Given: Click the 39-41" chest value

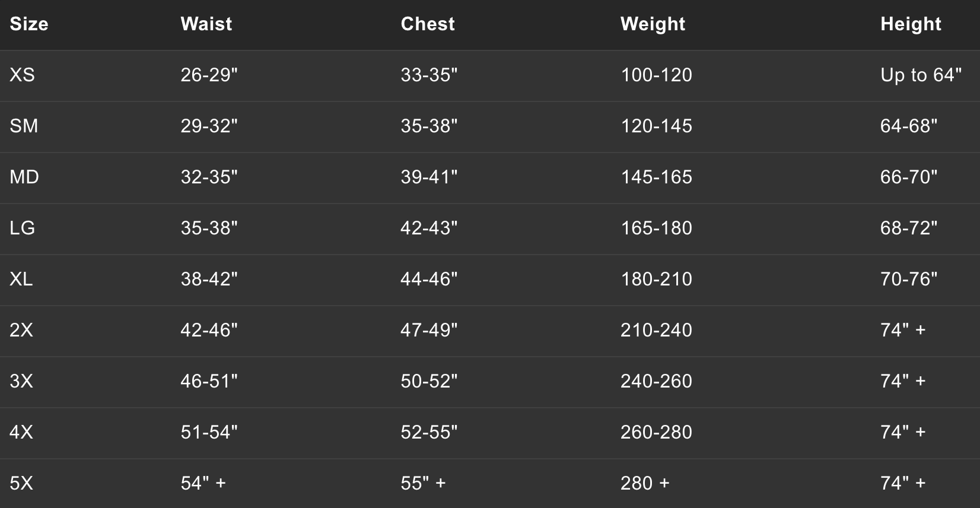Looking at the screenshot, I should click(429, 177).
